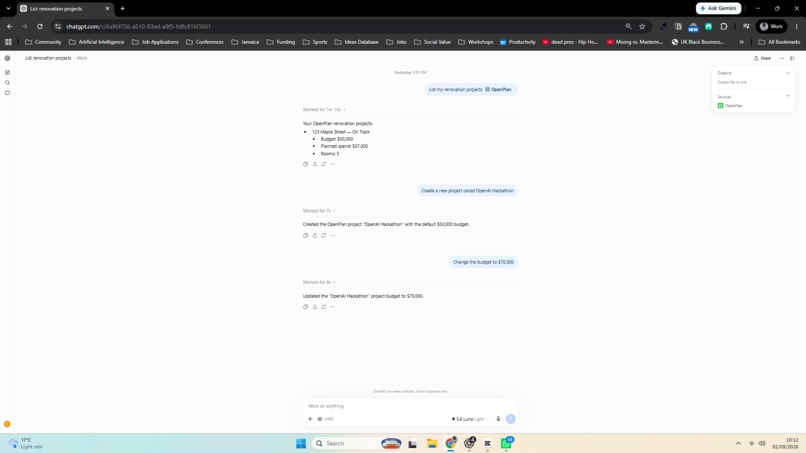
Task: Toggle the side panel icon next to ellipsis
Action: coord(793,58)
